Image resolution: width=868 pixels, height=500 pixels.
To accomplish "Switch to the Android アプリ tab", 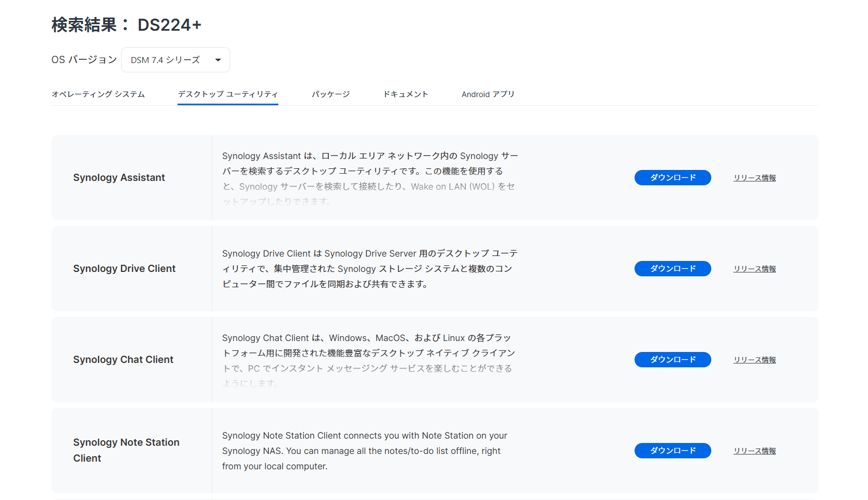I will [488, 94].
